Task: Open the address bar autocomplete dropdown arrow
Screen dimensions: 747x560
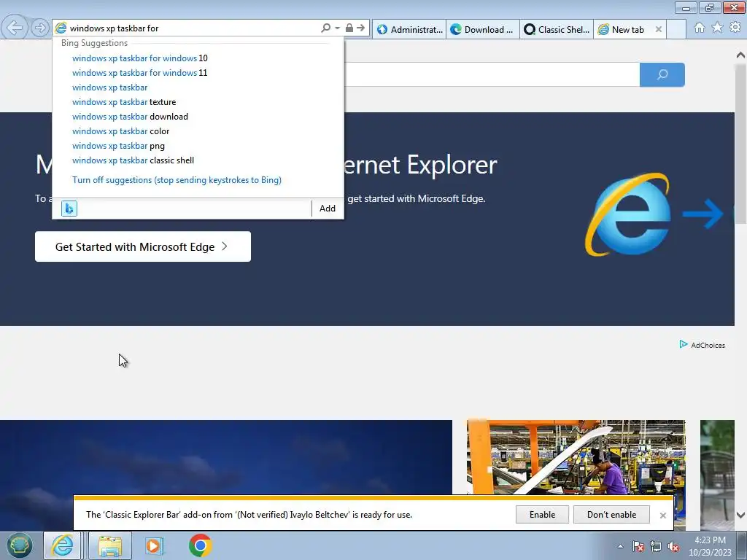Action: tap(337, 28)
